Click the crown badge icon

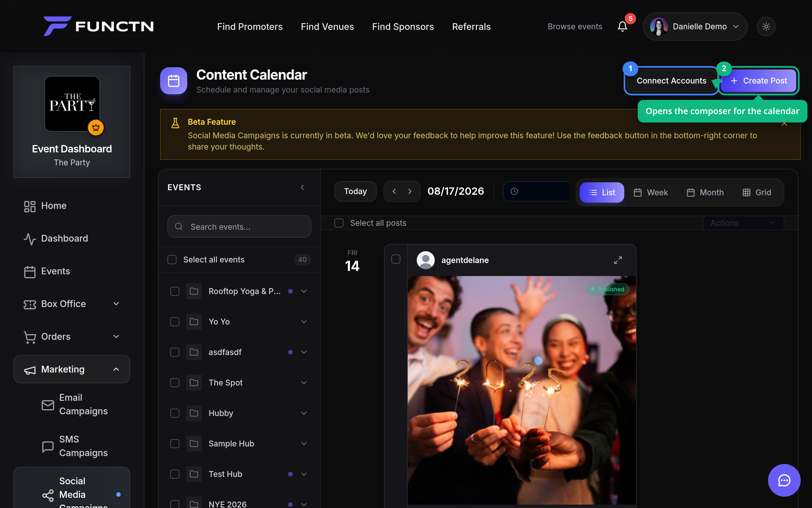(x=96, y=128)
